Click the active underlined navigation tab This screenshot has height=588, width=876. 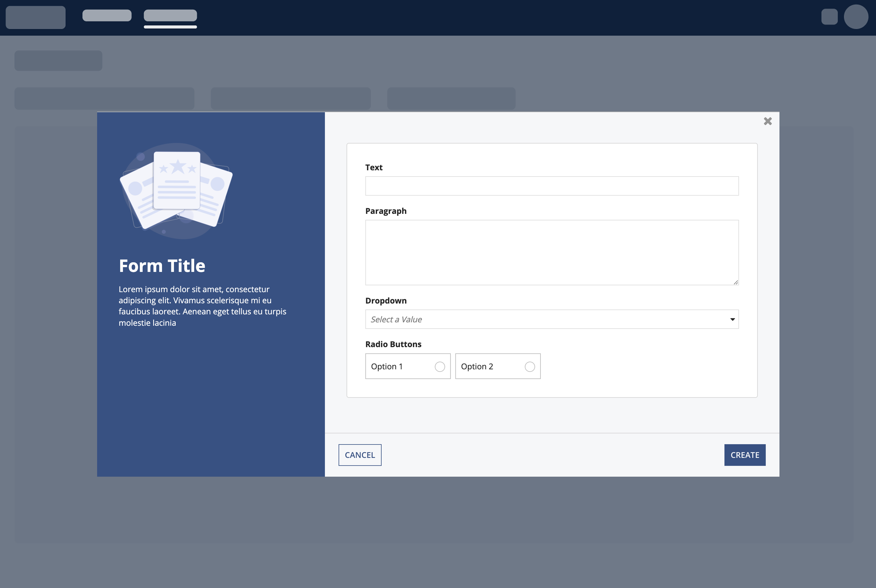170,16
